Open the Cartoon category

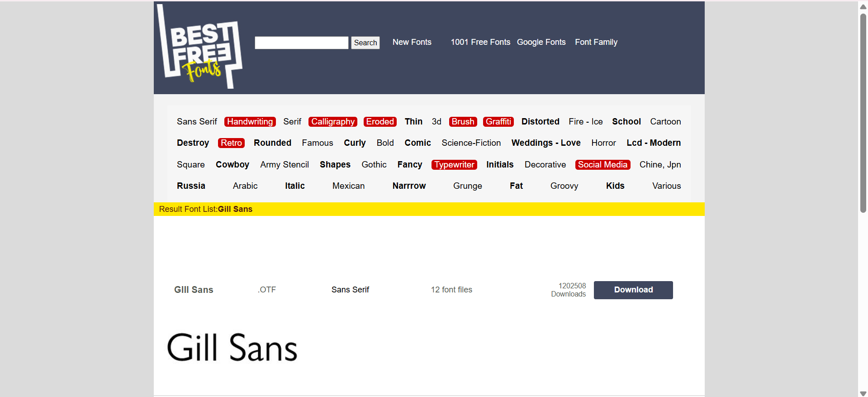pyautogui.click(x=665, y=122)
